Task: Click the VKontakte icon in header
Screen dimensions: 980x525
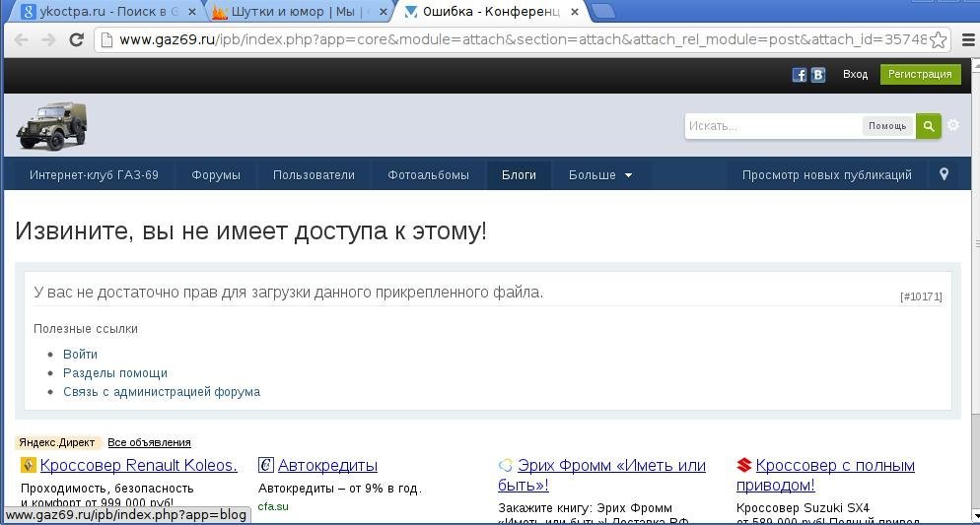Action: 817,75
